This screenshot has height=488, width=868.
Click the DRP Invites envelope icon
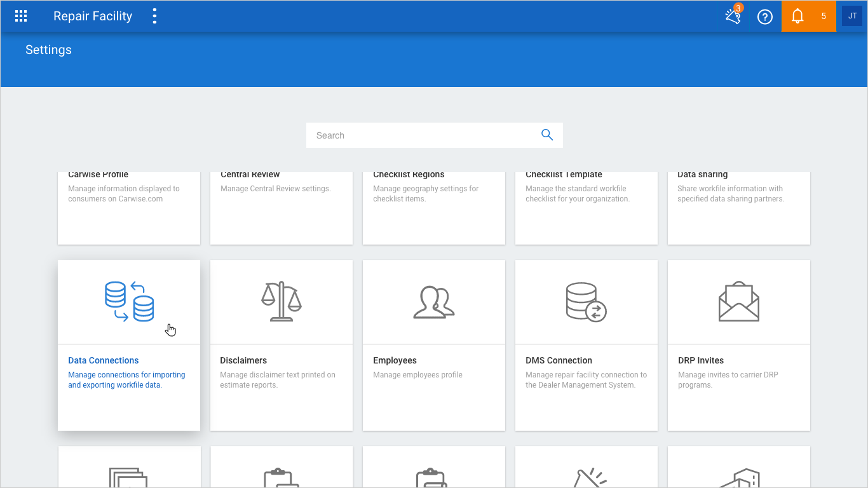click(739, 302)
